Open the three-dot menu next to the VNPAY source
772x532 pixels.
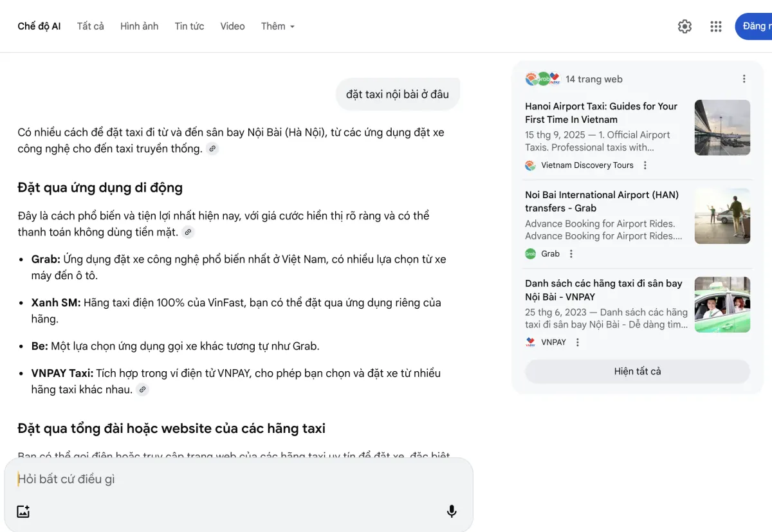coord(578,343)
